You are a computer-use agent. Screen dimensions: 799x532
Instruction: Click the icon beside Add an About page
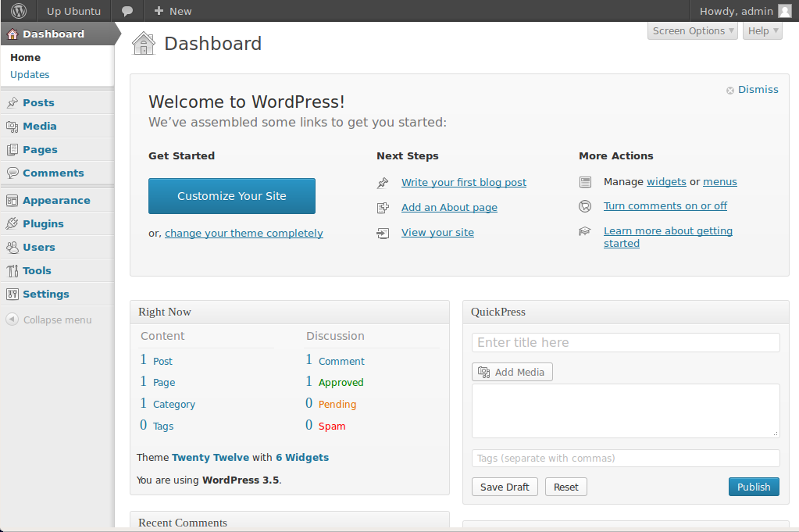click(383, 208)
